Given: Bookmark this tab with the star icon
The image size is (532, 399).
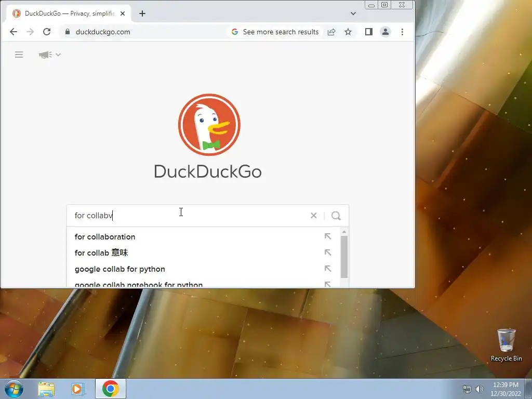Looking at the screenshot, I should tap(348, 32).
